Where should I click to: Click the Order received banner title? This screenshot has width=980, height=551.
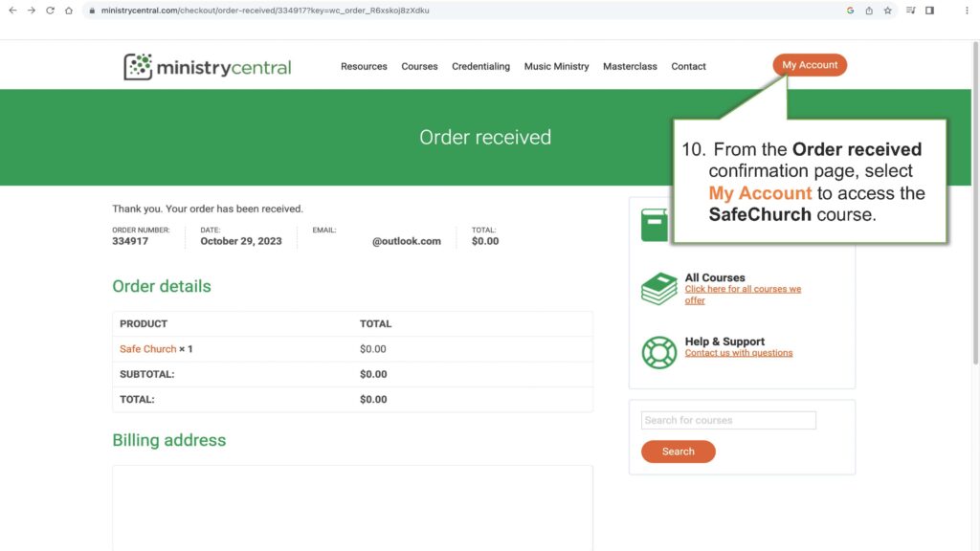pos(485,137)
